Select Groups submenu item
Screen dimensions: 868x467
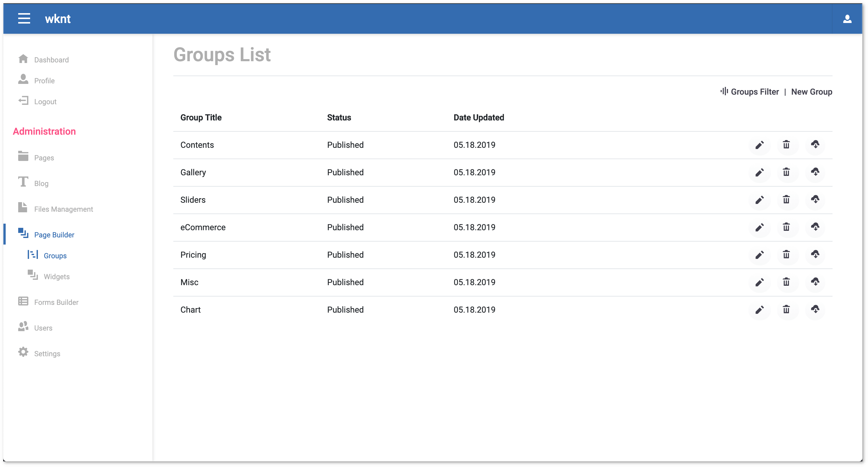[47, 255]
